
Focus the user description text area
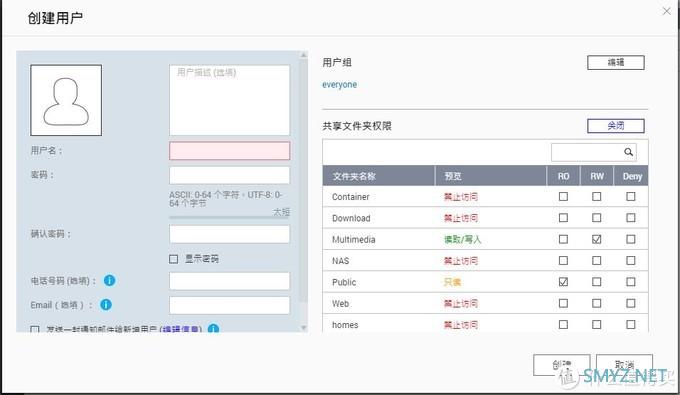tap(229, 100)
